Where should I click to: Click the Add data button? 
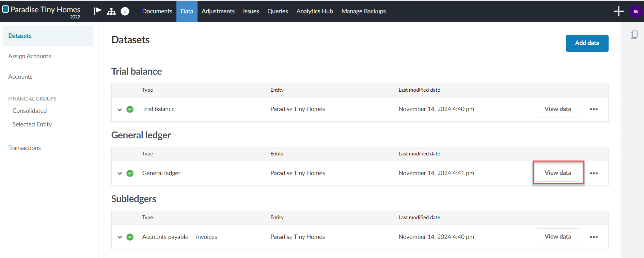click(587, 43)
